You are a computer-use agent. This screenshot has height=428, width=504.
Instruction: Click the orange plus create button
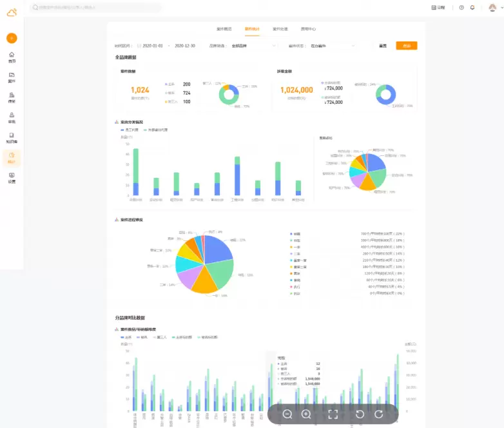12,38
